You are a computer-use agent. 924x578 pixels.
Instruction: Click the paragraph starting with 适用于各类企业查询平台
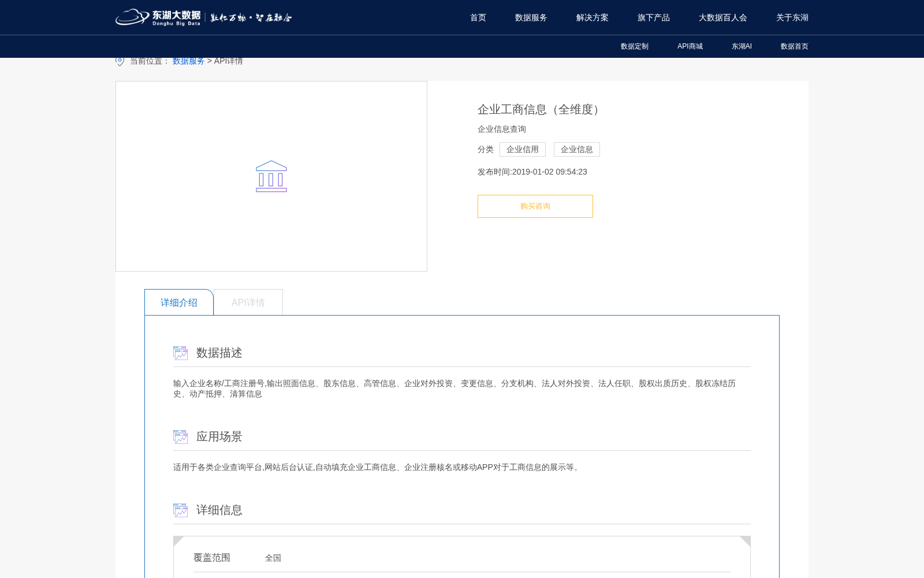378,467
